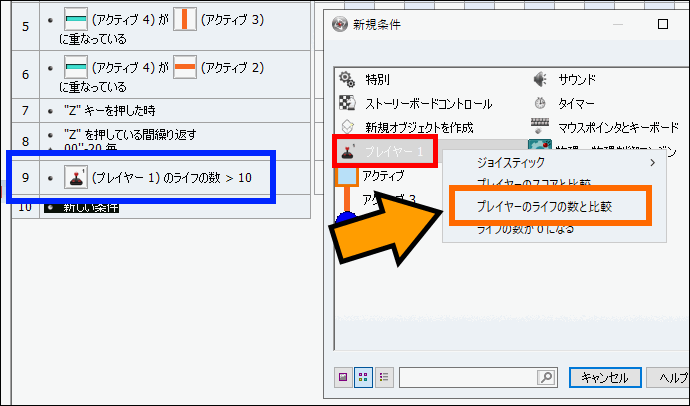Click the アクティブ label in the dialog
This screenshot has width=690, height=406.
tap(383, 176)
